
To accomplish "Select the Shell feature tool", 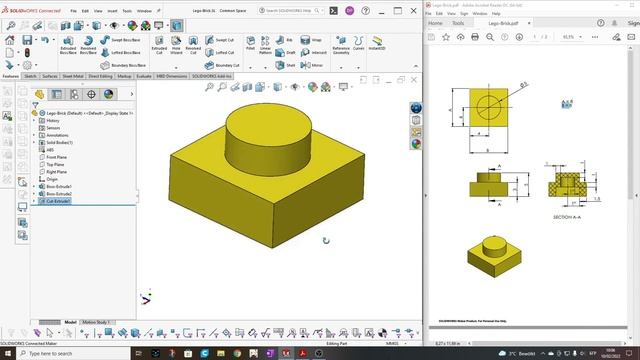I will click(285, 65).
